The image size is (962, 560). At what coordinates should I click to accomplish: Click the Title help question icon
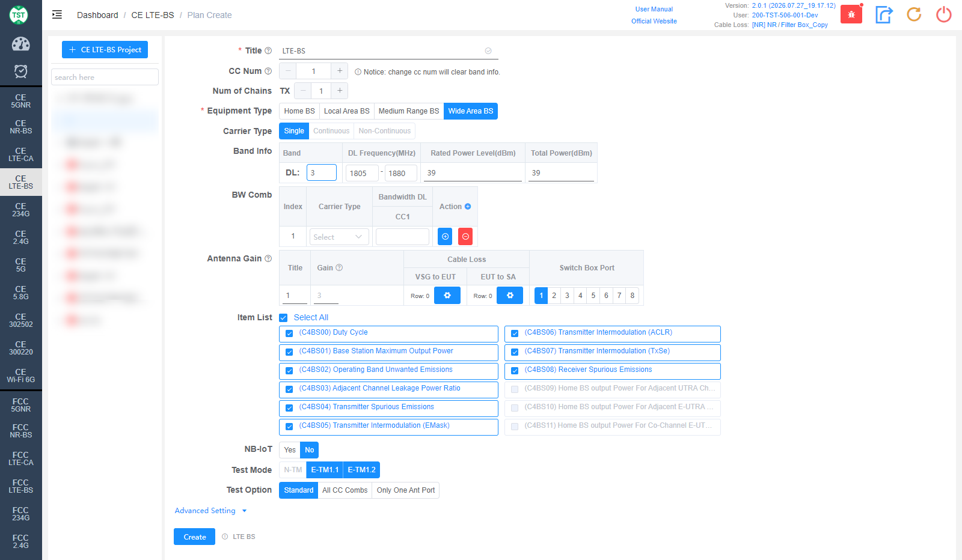pos(268,51)
